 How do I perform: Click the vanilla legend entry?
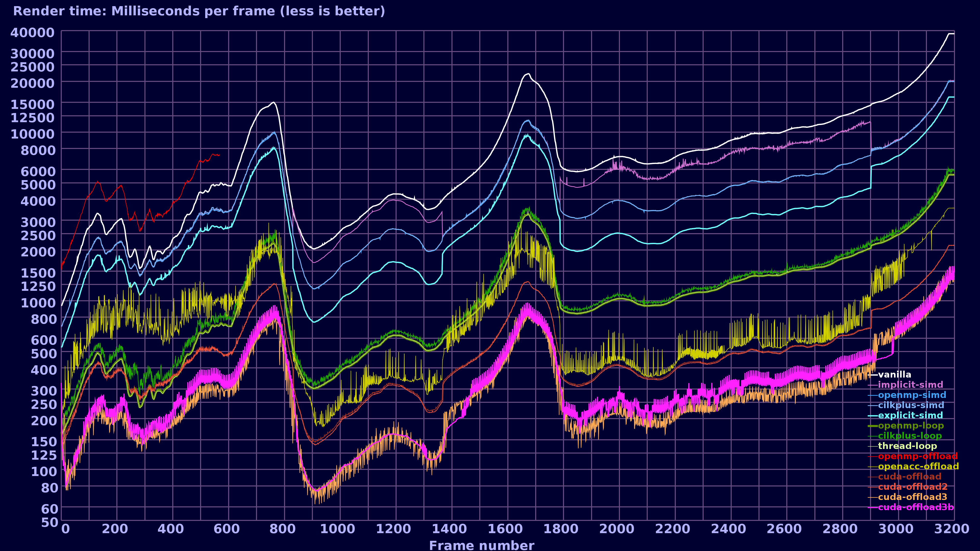(895, 374)
